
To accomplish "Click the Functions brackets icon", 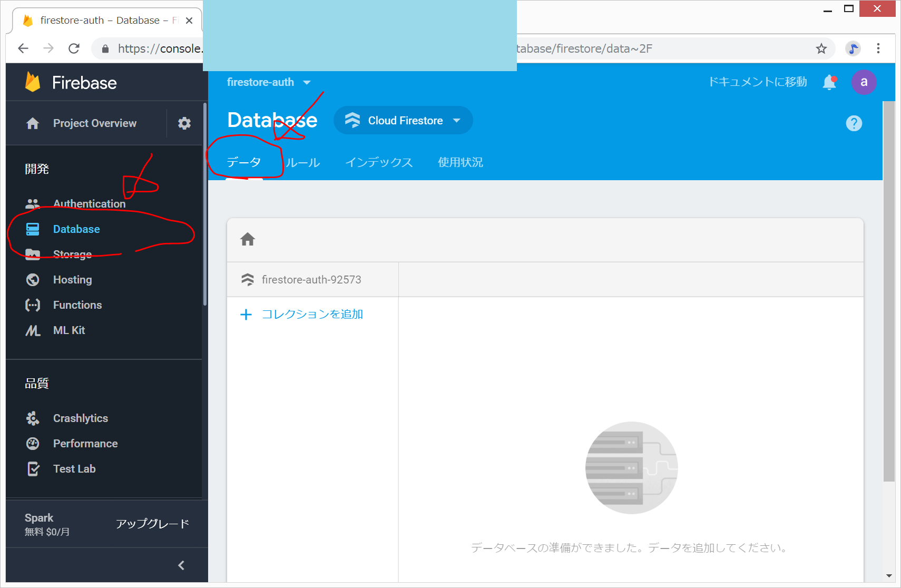I will click(33, 305).
